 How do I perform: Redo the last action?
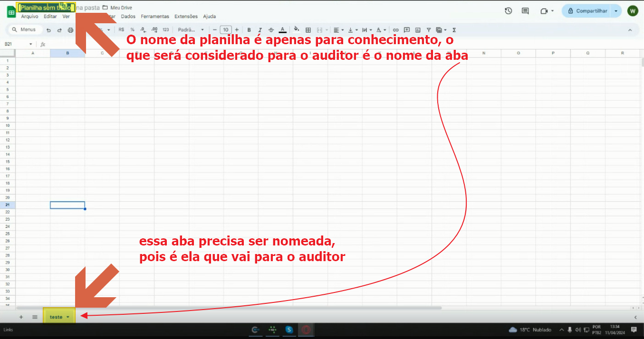[x=59, y=30]
